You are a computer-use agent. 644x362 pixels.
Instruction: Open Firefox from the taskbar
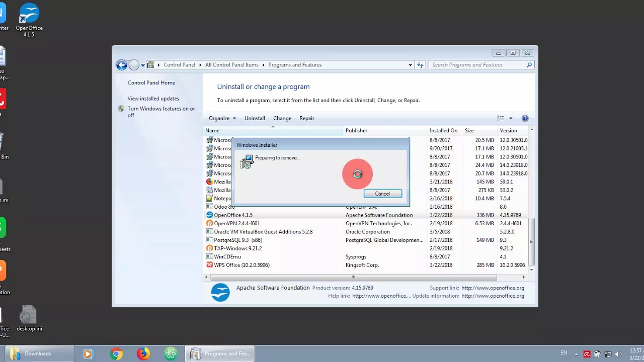143,354
